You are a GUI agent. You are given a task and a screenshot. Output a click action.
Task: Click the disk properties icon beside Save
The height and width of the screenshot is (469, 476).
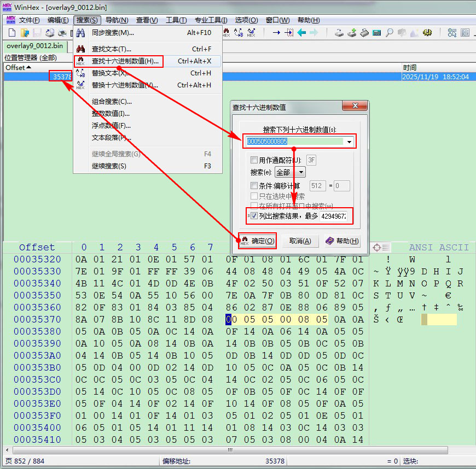pyautogui.click(x=50, y=32)
